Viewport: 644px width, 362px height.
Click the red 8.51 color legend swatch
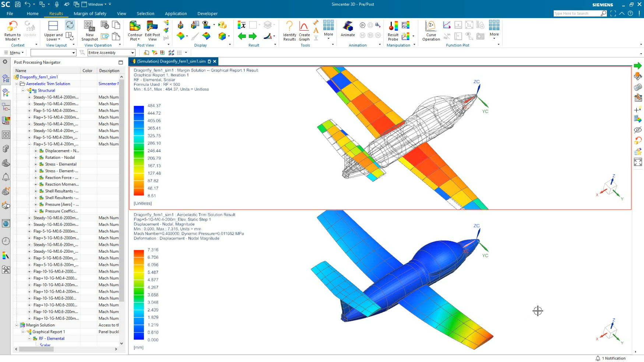point(139,192)
